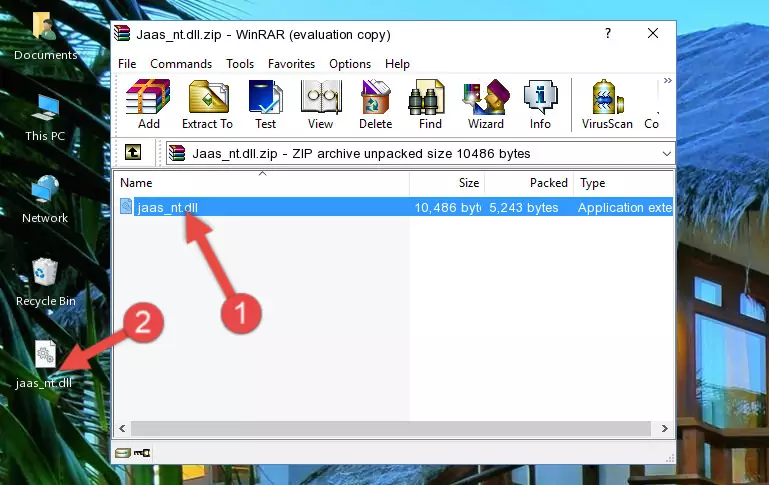Sort by the Packed column header
769x485 pixels.
coord(529,183)
